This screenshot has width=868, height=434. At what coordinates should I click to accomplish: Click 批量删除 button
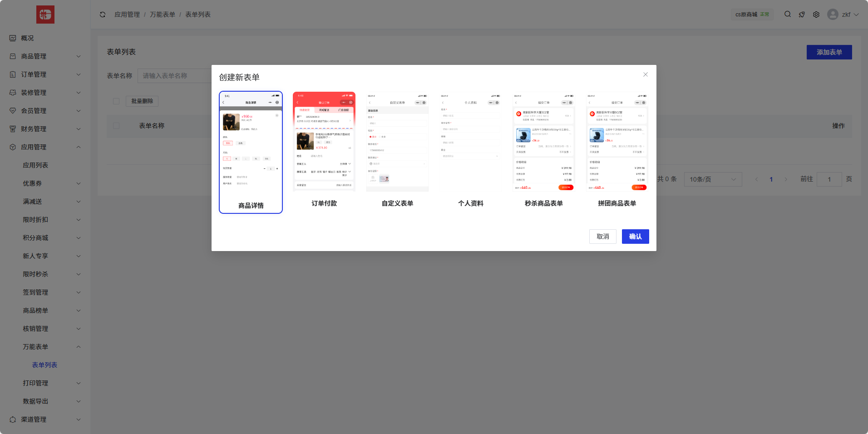[x=142, y=101]
